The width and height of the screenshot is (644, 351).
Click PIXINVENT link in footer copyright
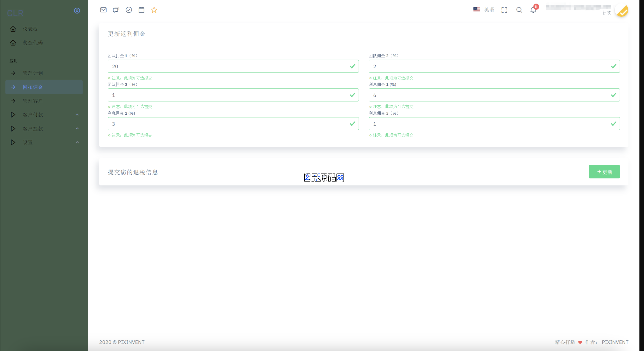click(131, 342)
